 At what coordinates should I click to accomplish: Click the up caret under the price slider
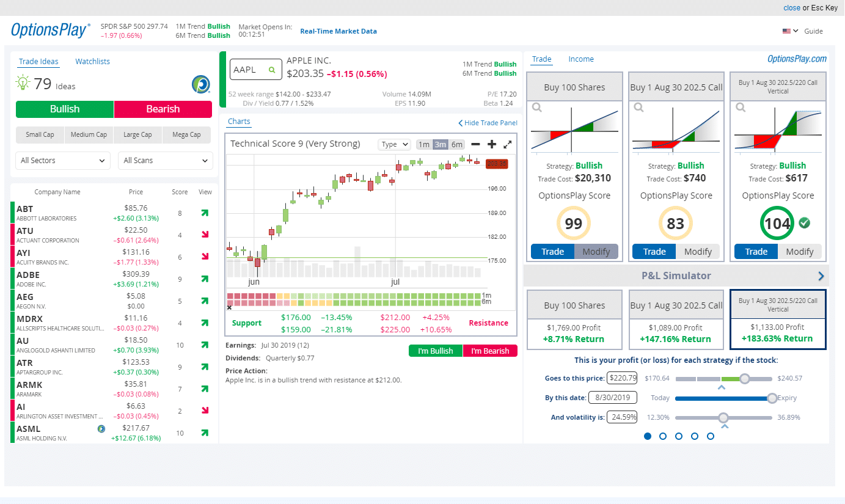722,387
